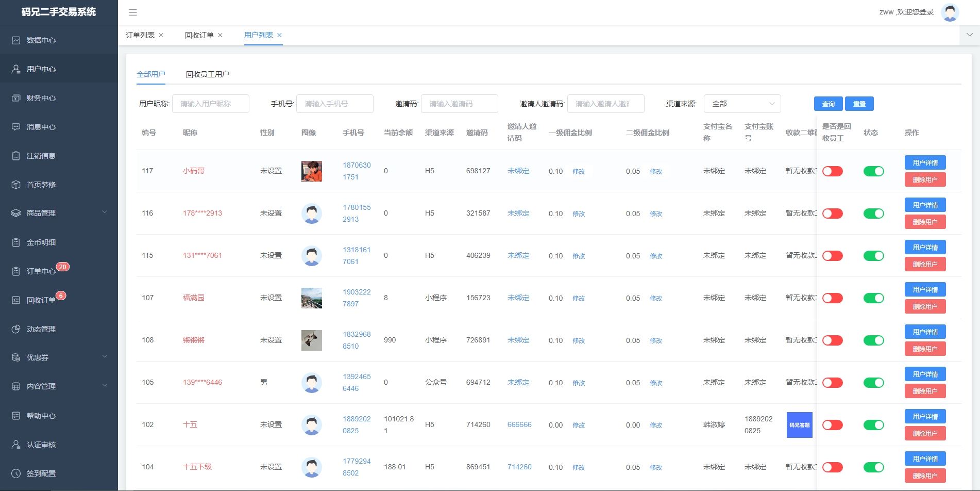Image resolution: width=980 pixels, height=491 pixels.
Task: Expand the 优惠券 submenu arrow
Action: (105, 356)
